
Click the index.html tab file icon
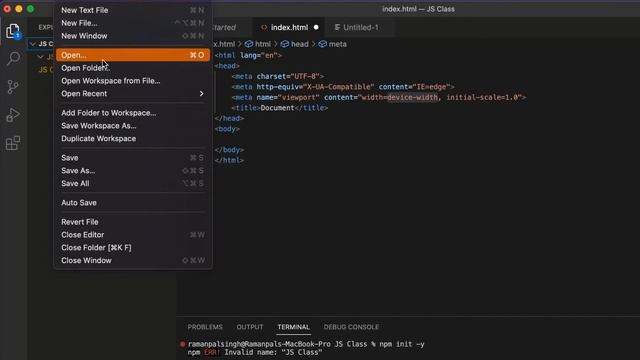point(264,27)
